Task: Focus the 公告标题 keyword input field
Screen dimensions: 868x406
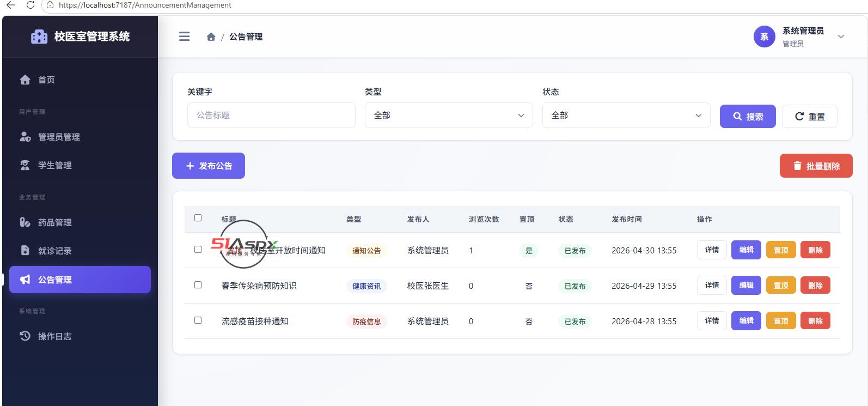Action: click(271, 115)
